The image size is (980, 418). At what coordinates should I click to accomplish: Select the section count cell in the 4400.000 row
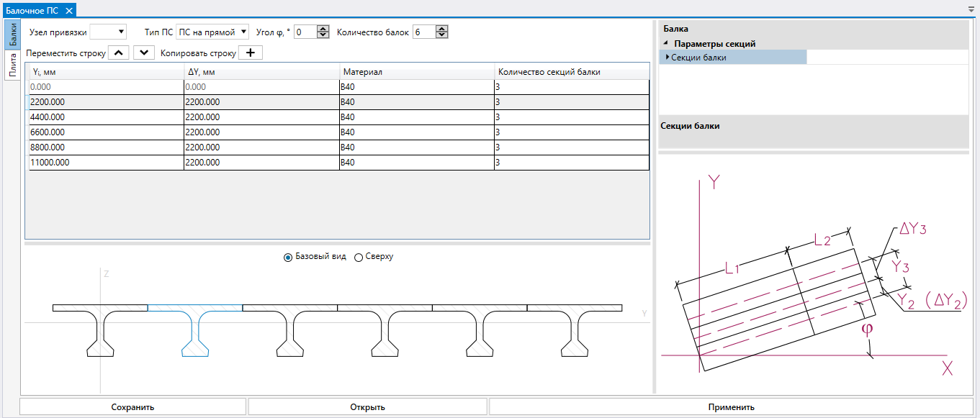click(571, 117)
